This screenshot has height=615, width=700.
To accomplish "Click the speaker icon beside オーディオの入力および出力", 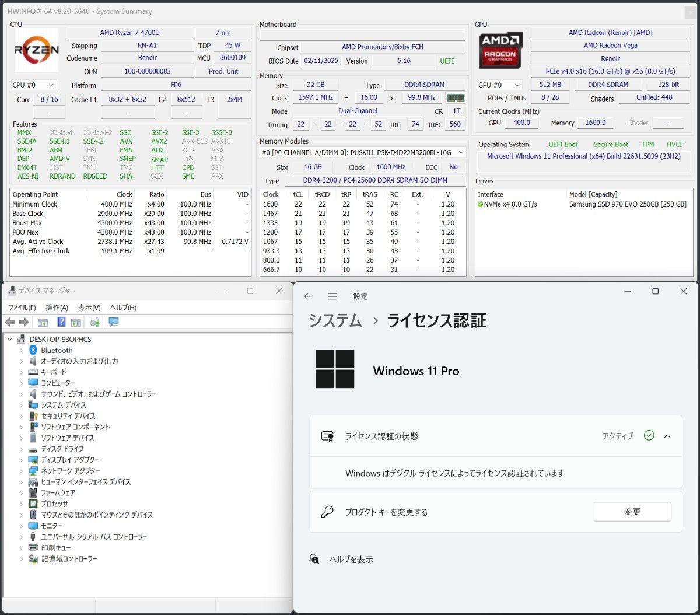I will 33,361.
